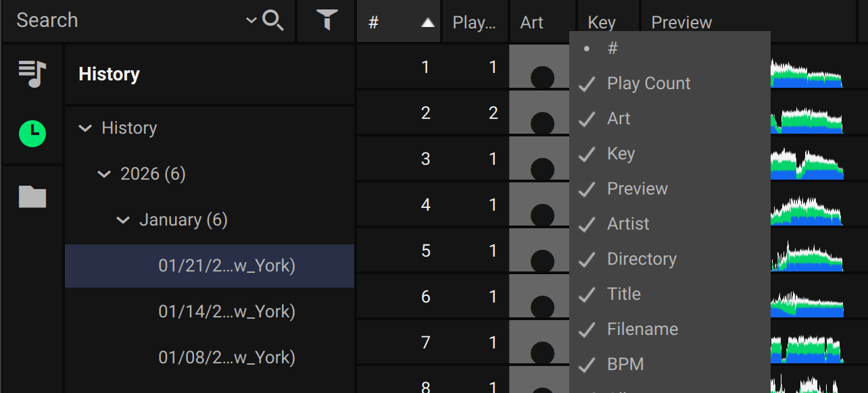Click the search magnifying glass icon
The image size is (868, 393).
tap(273, 21)
